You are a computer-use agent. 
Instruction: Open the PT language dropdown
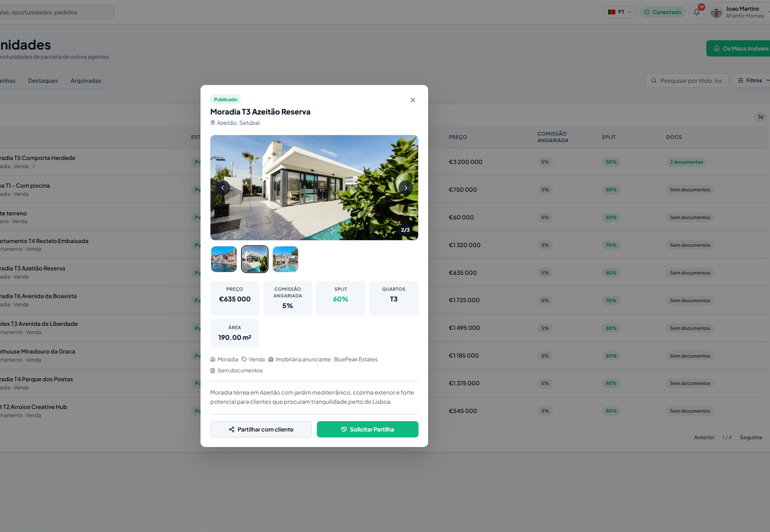point(620,12)
